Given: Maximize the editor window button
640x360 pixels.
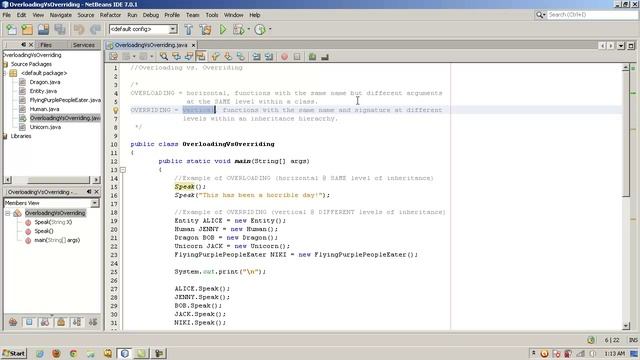Looking at the screenshot, I should (x=631, y=46).
